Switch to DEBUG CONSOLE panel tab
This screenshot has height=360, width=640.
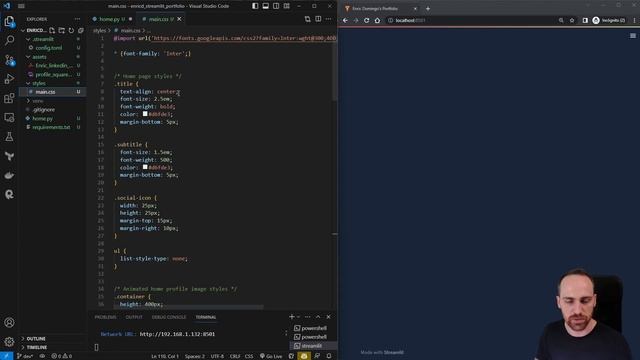click(x=169, y=317)
